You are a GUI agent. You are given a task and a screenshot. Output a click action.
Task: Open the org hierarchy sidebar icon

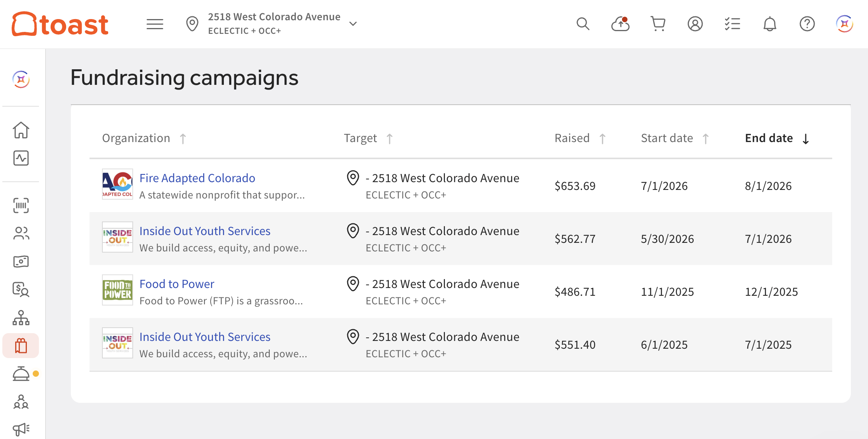[x=21, y=318]
